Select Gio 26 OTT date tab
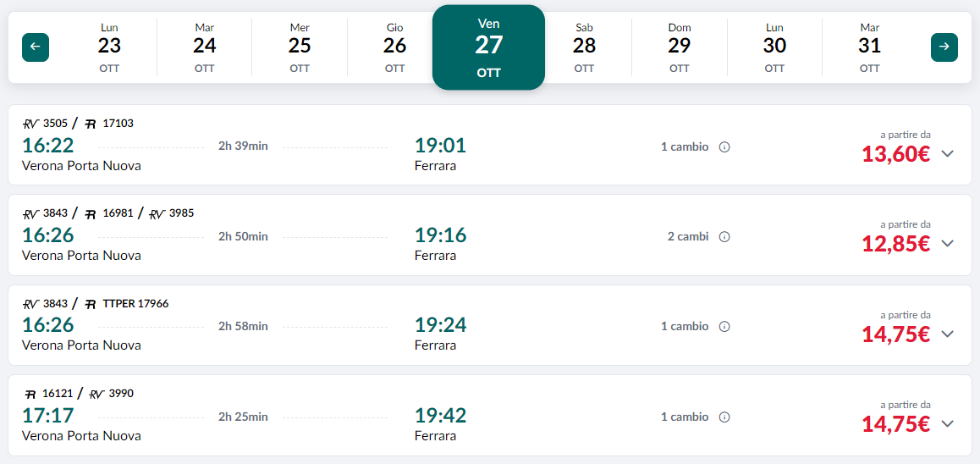The image size is (980, 464). (394, 47)
